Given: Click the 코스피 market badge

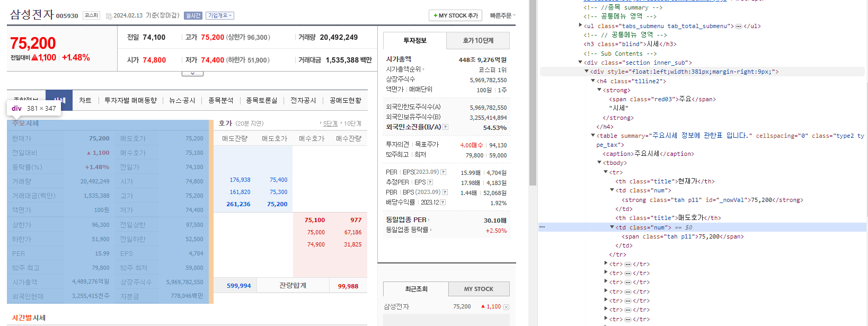Looking at the screenshot, I should pyautogui.click(x=92, y=15).
